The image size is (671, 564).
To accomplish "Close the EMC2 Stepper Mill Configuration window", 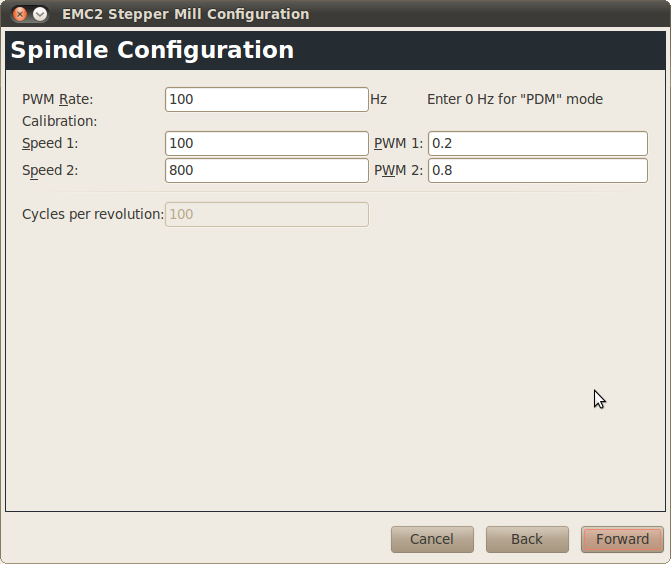I will tap(20, 15).
